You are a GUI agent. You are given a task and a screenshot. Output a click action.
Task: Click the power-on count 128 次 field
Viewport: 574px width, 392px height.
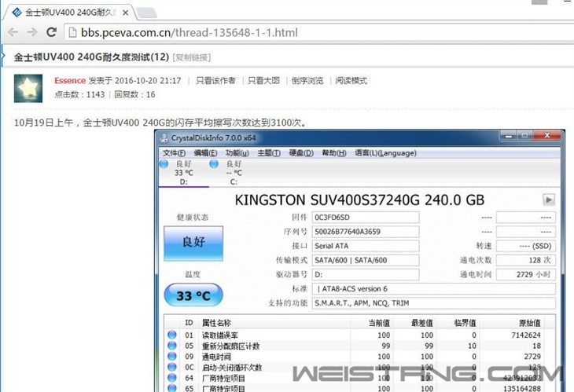pyautogui.click(x=526, y=260)
